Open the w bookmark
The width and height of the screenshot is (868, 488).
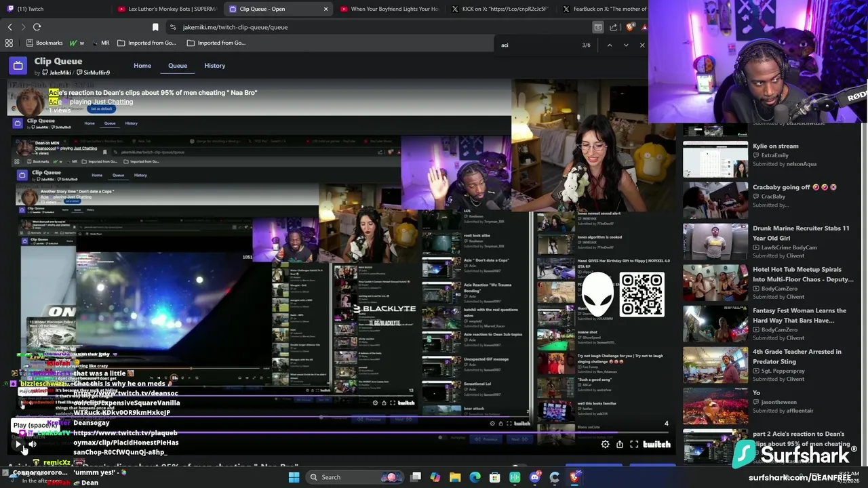pos(77,43)
